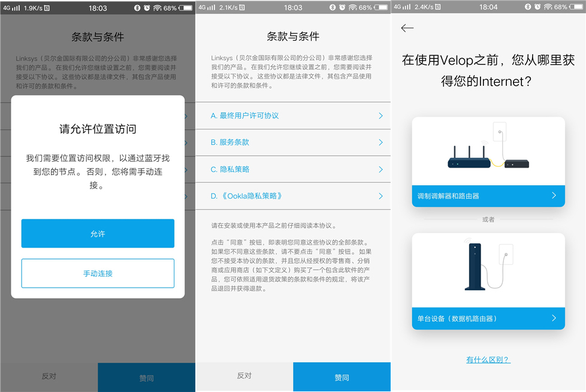Image resolution: width=586 pixels, height=392 pixels.
Task: Tap 赞同 to accept the terms
Action: point(342,377)
